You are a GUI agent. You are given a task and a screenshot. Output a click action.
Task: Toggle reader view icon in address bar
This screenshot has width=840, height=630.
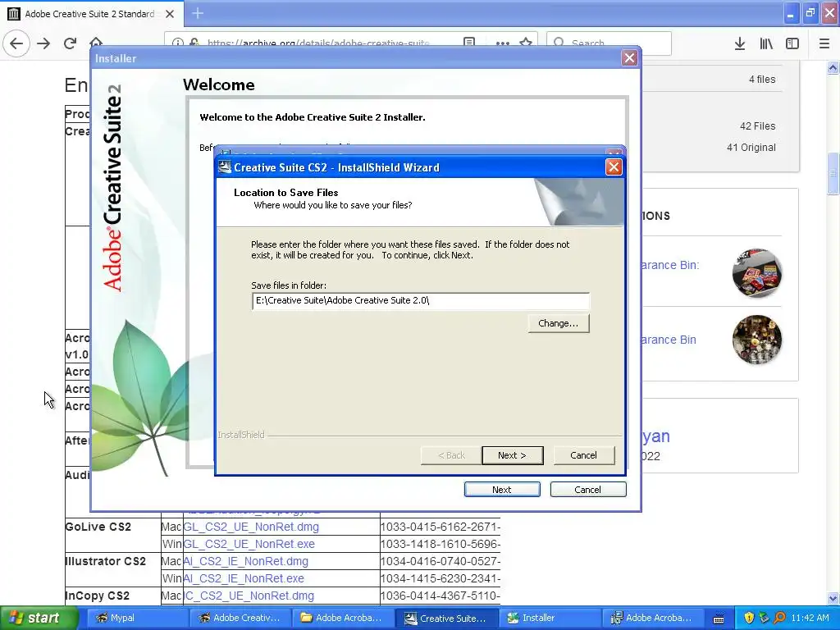(x=468, y=43)
